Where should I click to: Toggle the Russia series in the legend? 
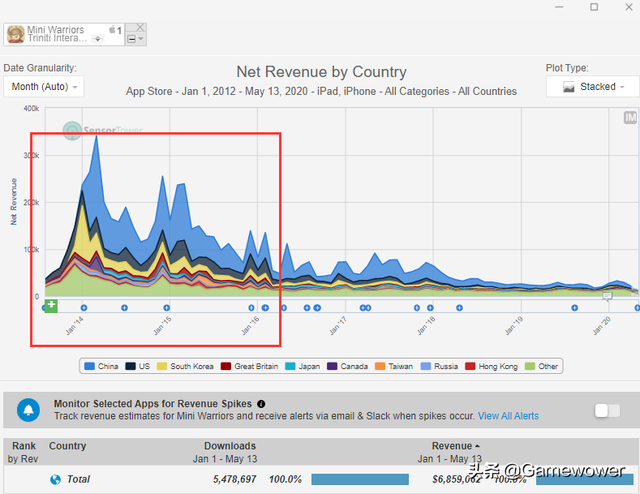(x=439, y=366)
